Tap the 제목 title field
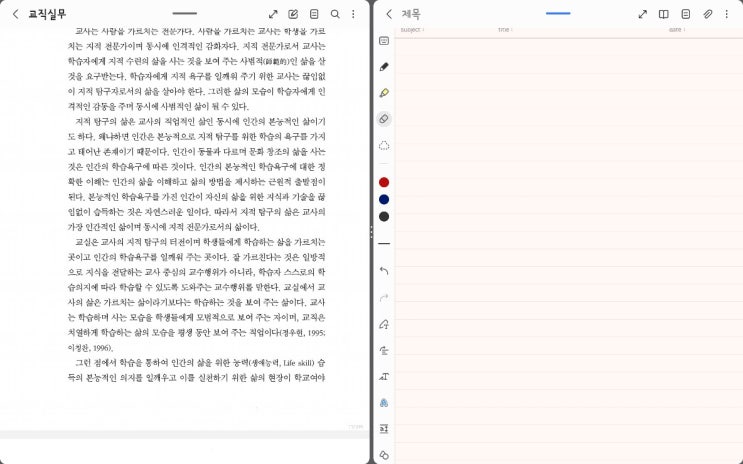This screenshot has width=743, height=464. click(411, 14)
